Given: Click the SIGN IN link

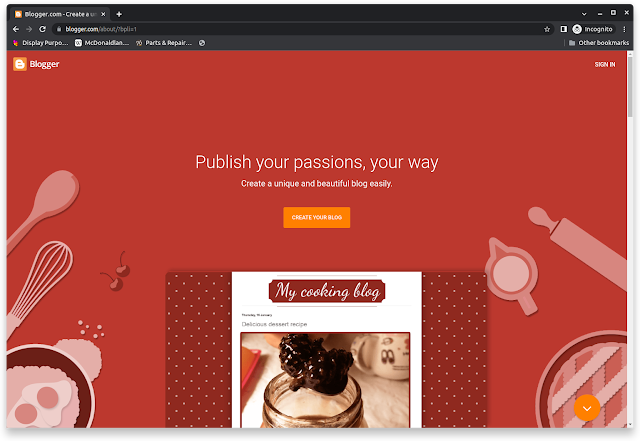Looking at the screenshot, I should tap(604, 65).
